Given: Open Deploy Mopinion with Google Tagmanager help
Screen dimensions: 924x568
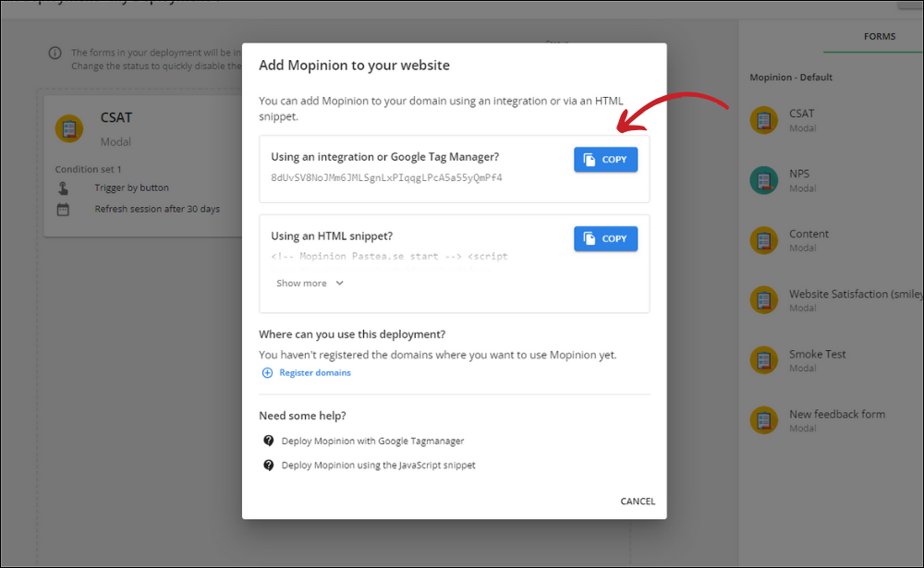Looking at the screenshot, I should (x=372, y=441).
